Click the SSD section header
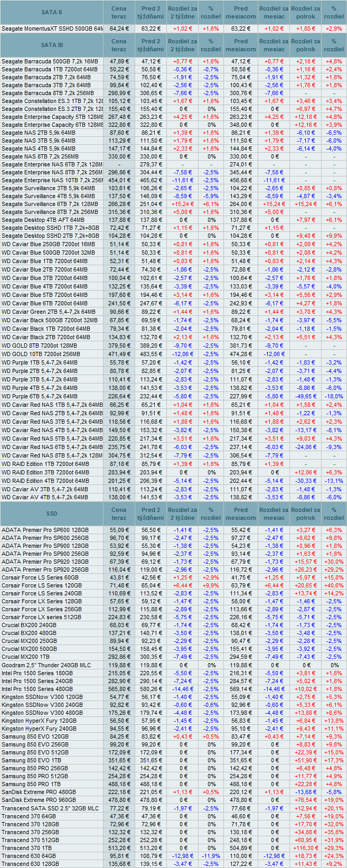347x868 pixels. 52,514
